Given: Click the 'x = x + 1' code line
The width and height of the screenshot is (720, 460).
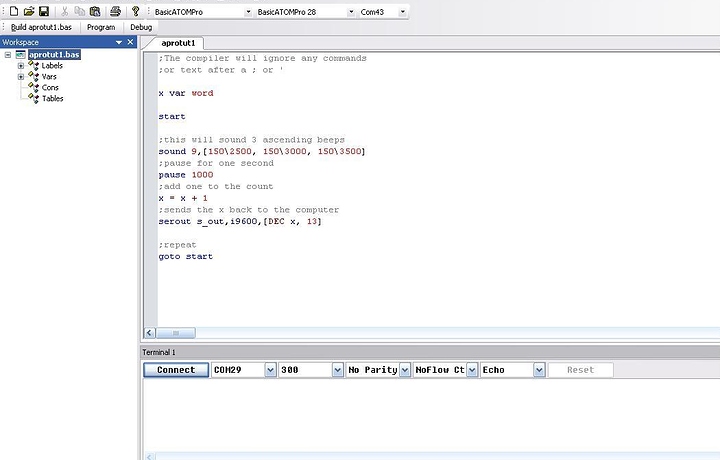Looking at the screenshot, I should [183, 198].
